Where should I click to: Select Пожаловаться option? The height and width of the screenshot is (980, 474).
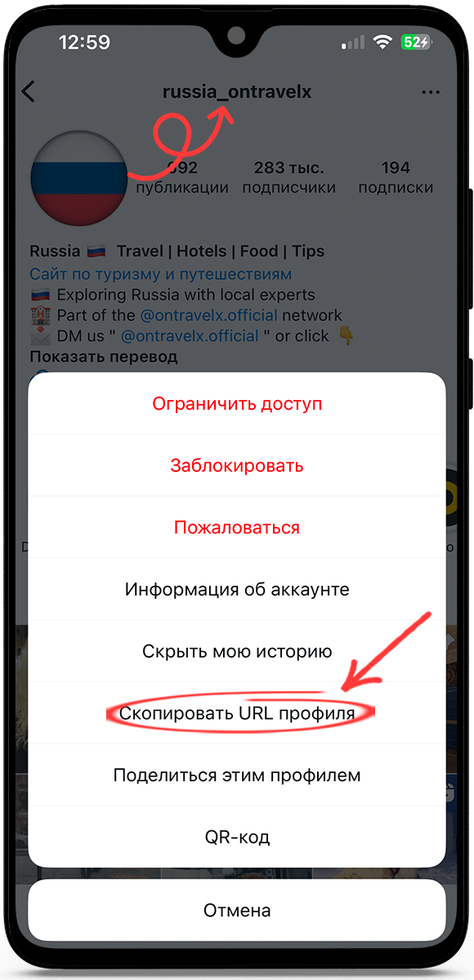237,527
